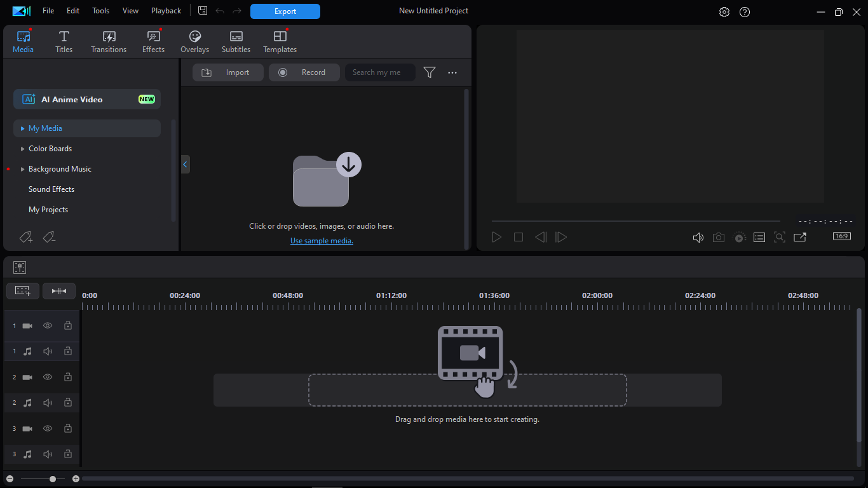Click the save project disk icon
868x488 pixels.
click(203, 11)
